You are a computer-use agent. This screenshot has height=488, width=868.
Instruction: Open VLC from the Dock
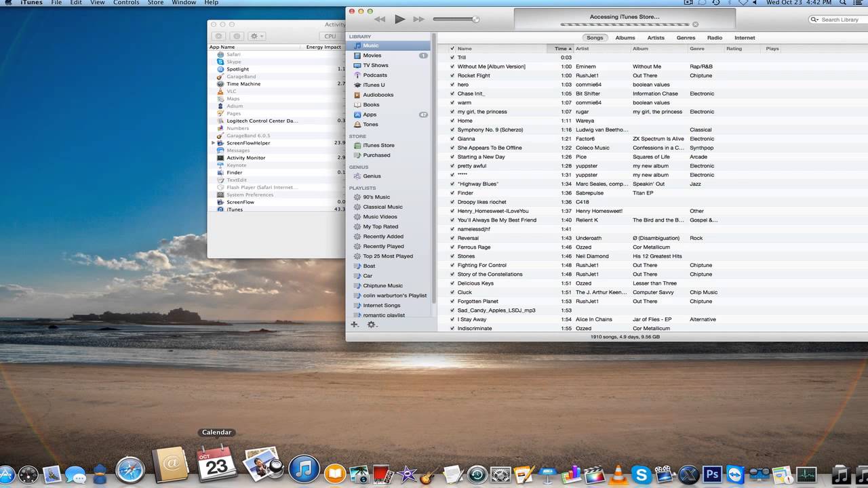tap(618, 474)
